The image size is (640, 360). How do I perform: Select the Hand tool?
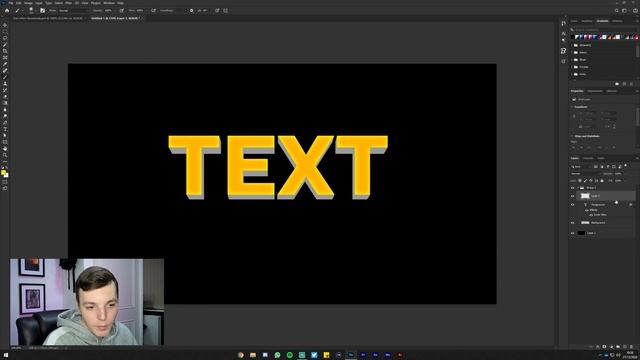click(5, 149)
